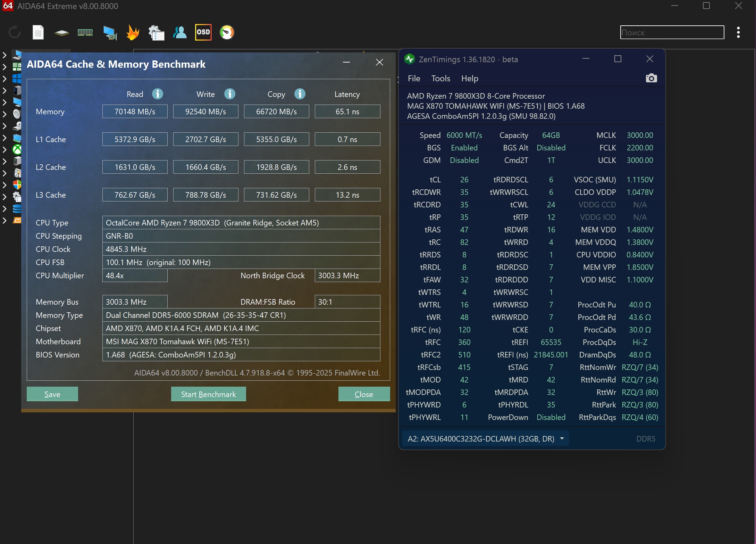Click the Save button in benchmark window
Screen dimensions: 756x544
(x=52, y=394)
